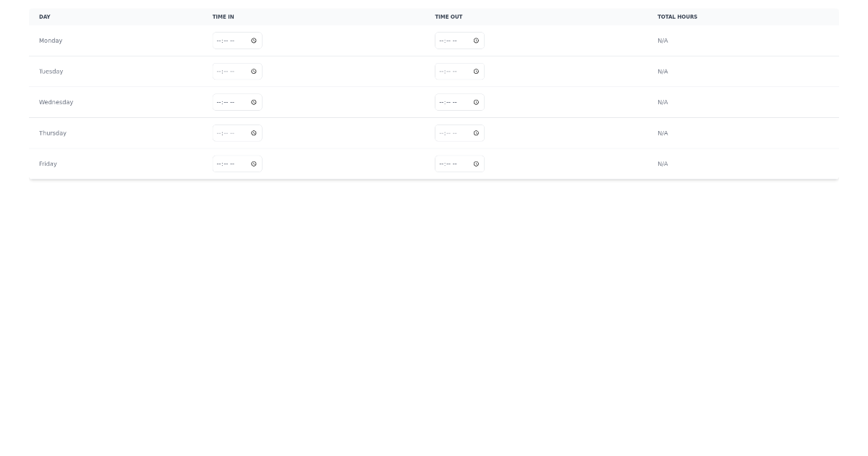This screenshot has height=456, width=868.
Task: Focus the Friday Time Out hour field
Action: tap(441, 164)
